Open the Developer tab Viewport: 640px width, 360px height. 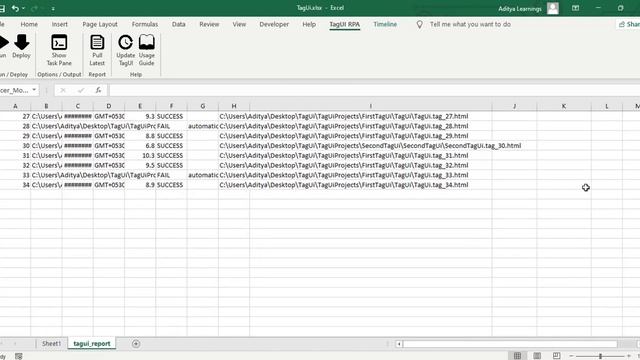pyautogui.click(x=274, y=24)
